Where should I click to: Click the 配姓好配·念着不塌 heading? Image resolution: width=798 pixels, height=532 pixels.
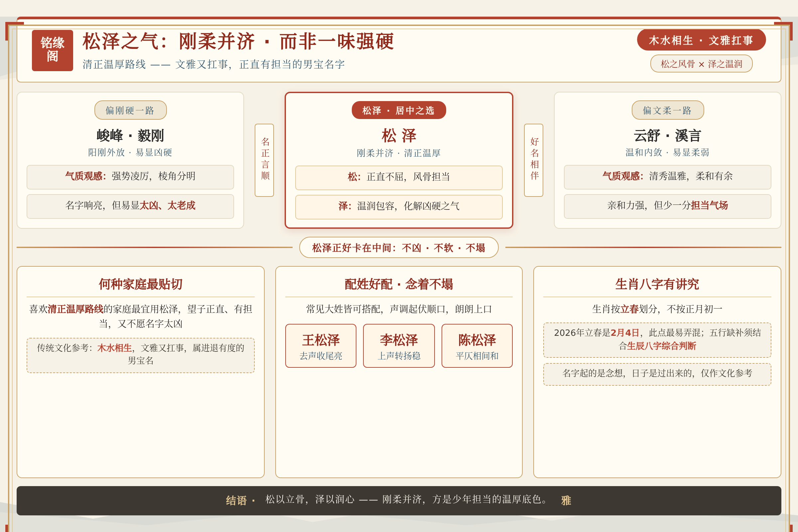point(399,284)
